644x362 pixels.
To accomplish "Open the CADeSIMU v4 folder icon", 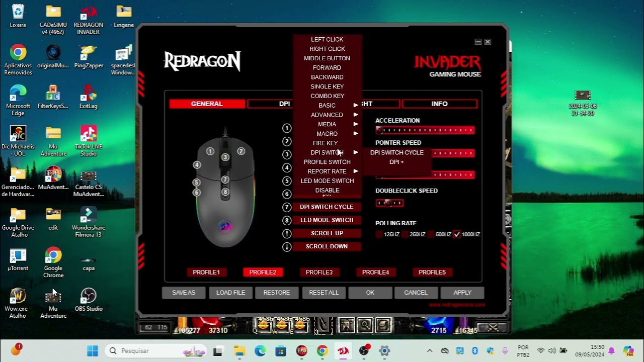I will click(x=53, y=20).
